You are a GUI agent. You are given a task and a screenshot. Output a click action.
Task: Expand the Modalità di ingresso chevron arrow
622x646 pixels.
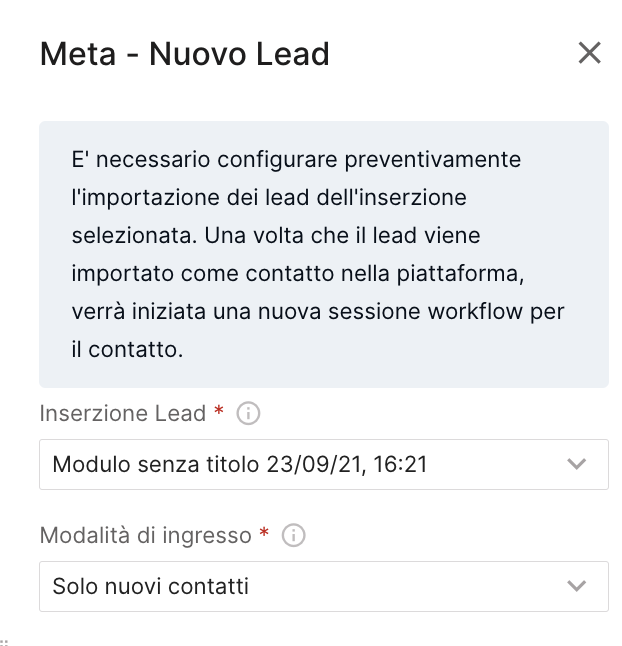coord(576,586)
